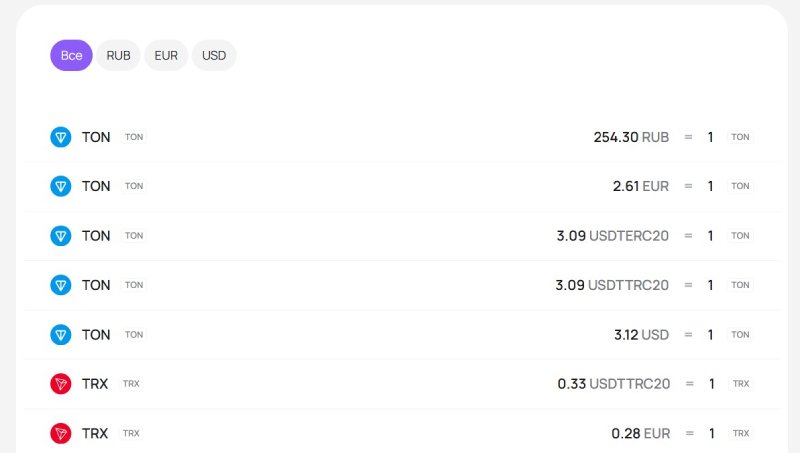
Task: Click the 0.33 USDTTRC20 rate value
Action: tap(614, 384)
